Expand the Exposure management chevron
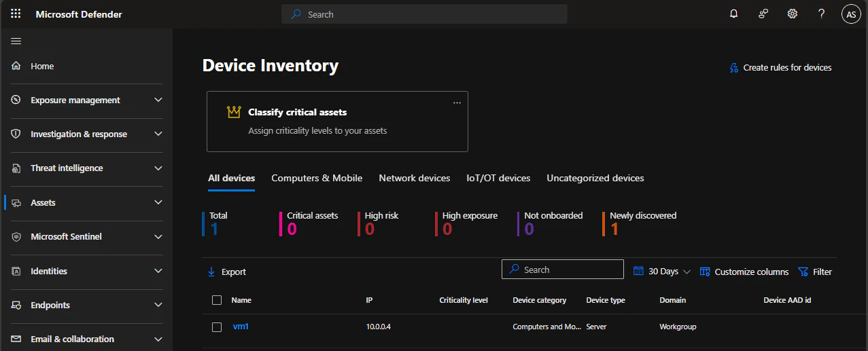This screenshot has height=351, width=868. [158, 100]
